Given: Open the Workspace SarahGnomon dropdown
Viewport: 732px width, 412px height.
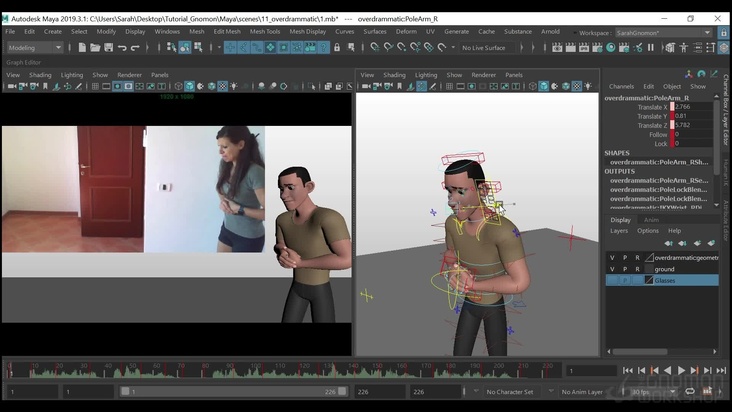Looking at the screenshot, I should (x=663, y=33).
